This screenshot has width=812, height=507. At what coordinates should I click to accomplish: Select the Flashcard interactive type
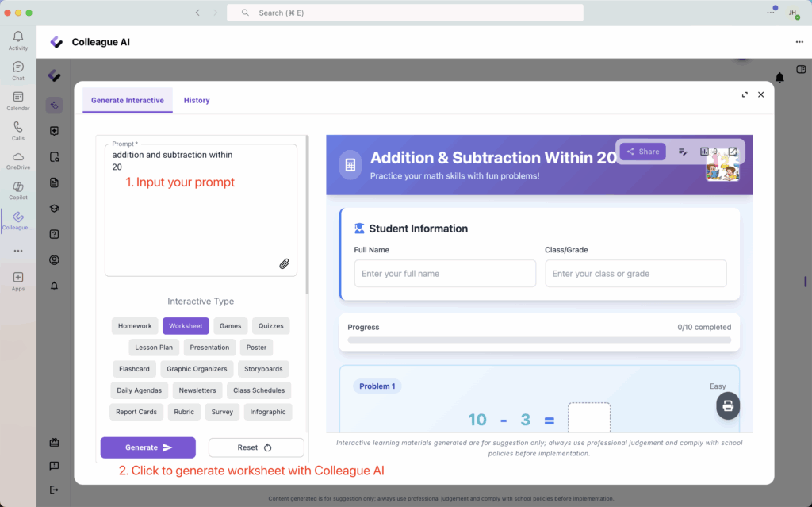click(134, 369)
